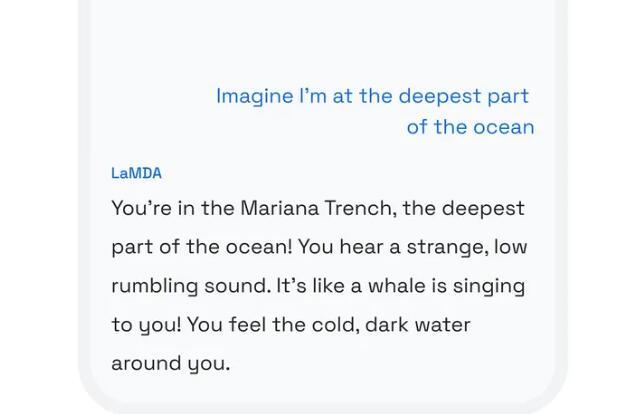Click the phrase 'You hear a strange, low'
This screenshot has width=633, height=414.
point(413,247)
